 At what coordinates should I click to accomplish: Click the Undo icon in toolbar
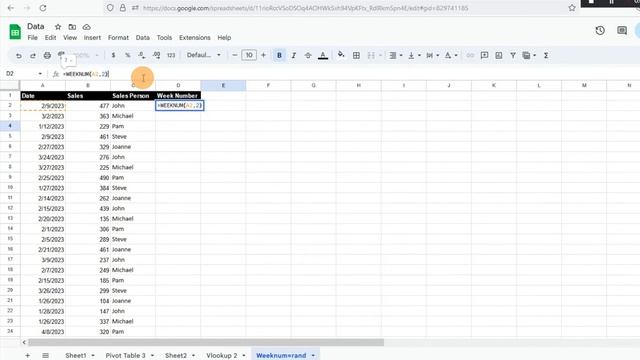[x=19, y=56]
